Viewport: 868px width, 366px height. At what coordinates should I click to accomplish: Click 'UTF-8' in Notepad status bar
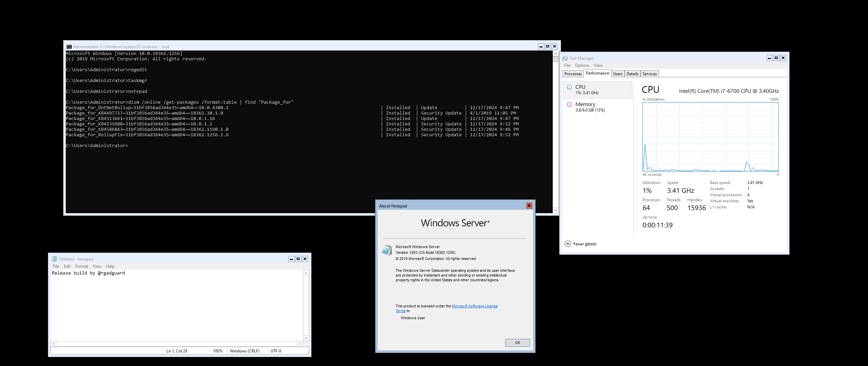(x=276, y=351)
